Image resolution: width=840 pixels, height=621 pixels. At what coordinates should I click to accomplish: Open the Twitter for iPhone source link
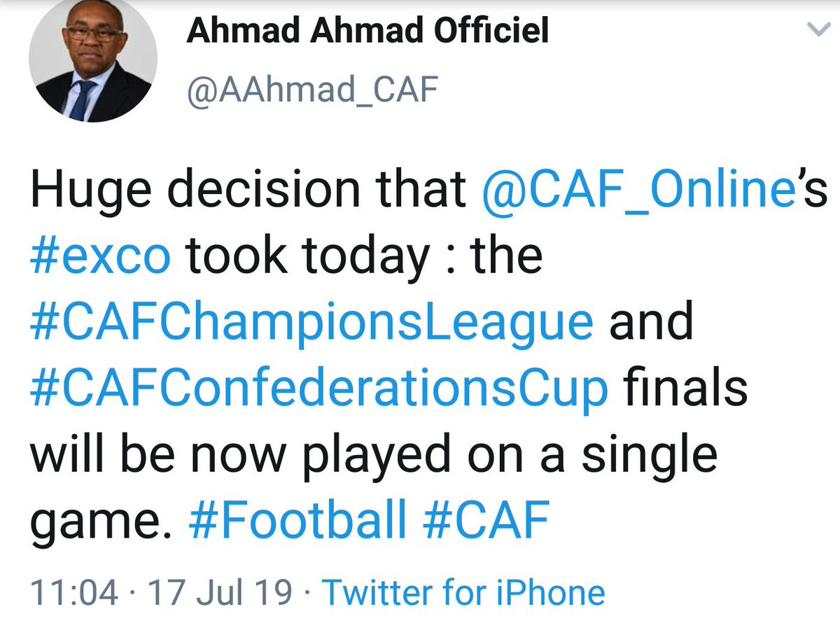pos(463,594)
